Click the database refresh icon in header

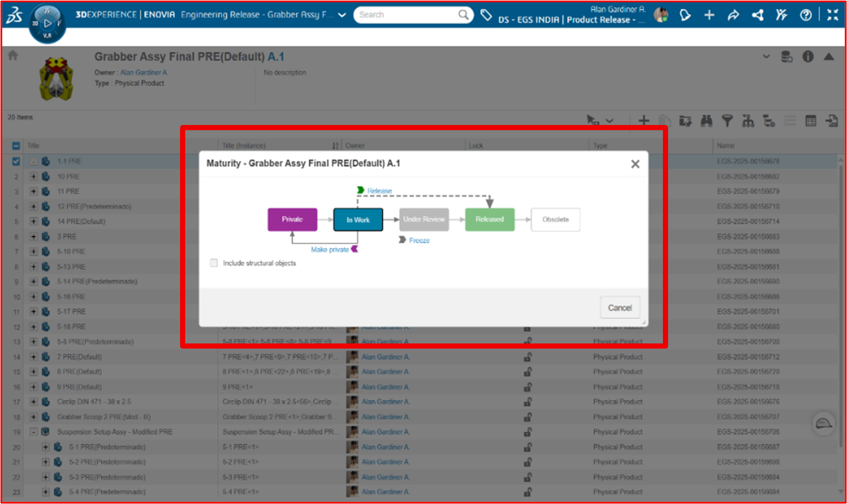tap(787, 57)
